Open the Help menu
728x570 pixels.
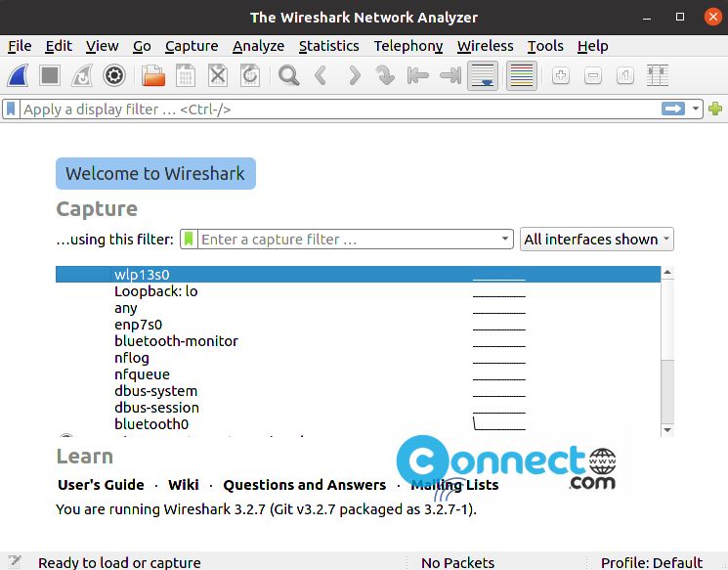click(x=592, y=46)
